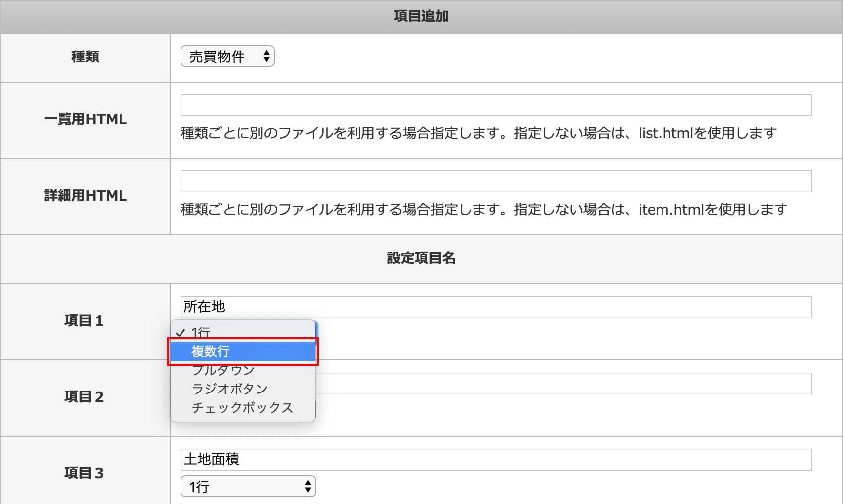Open the 種類 dropdown showing 売買物件
This screenshot has height=504, width=843.
(227, 56)
